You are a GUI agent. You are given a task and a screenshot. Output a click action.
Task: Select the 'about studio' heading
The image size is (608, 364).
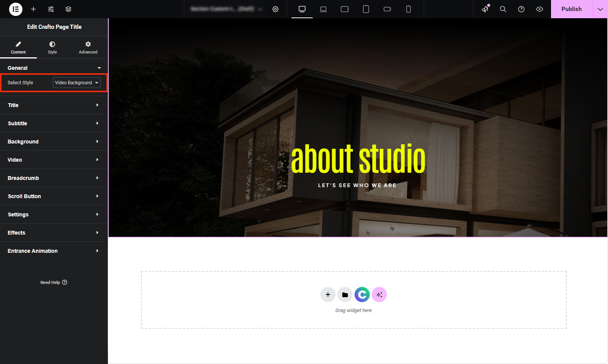pyautogui.click(x=358, y=159)
